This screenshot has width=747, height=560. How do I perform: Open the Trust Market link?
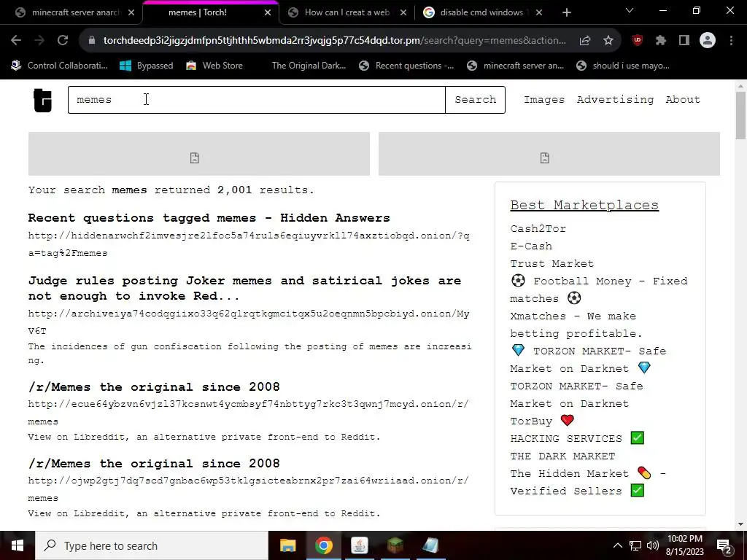tap(551, 264)
